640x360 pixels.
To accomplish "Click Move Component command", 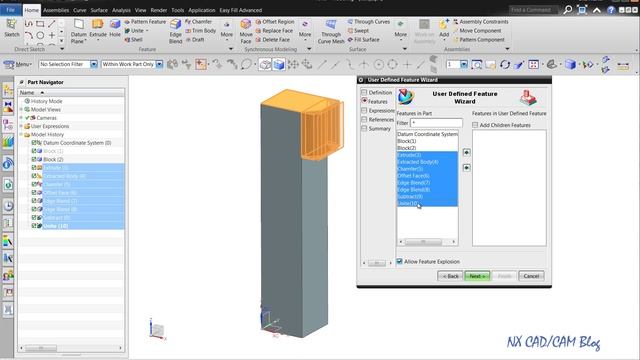I will coord(477,31).
